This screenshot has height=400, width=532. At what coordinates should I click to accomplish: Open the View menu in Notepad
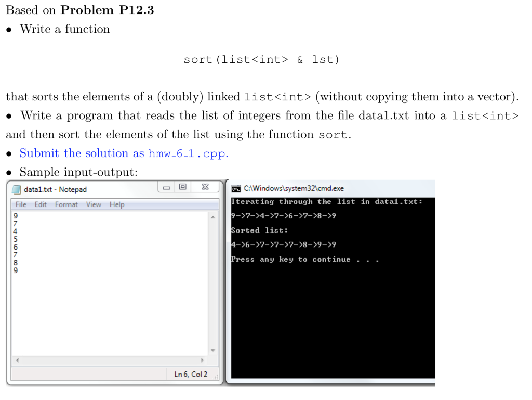(x=94, y=204)
